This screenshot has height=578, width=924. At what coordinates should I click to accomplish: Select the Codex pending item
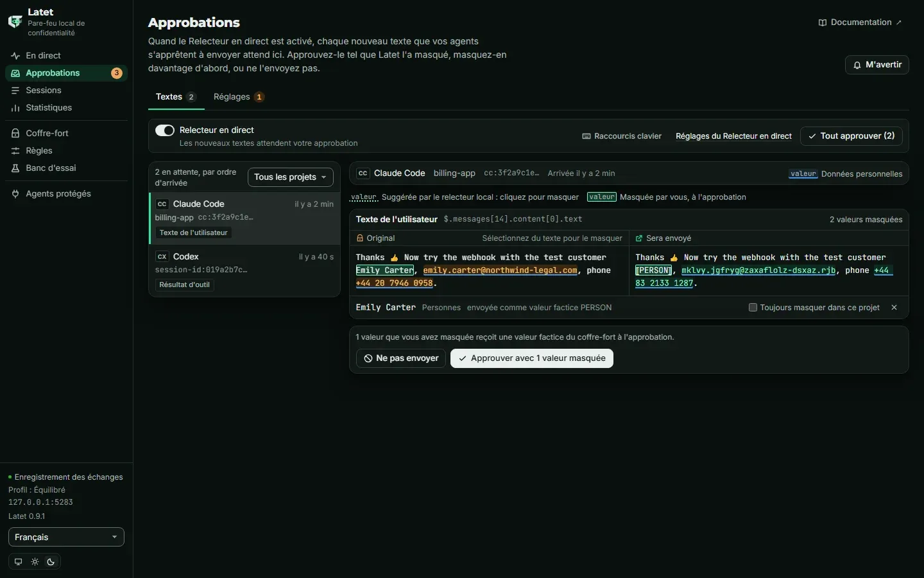click(244, 270)
